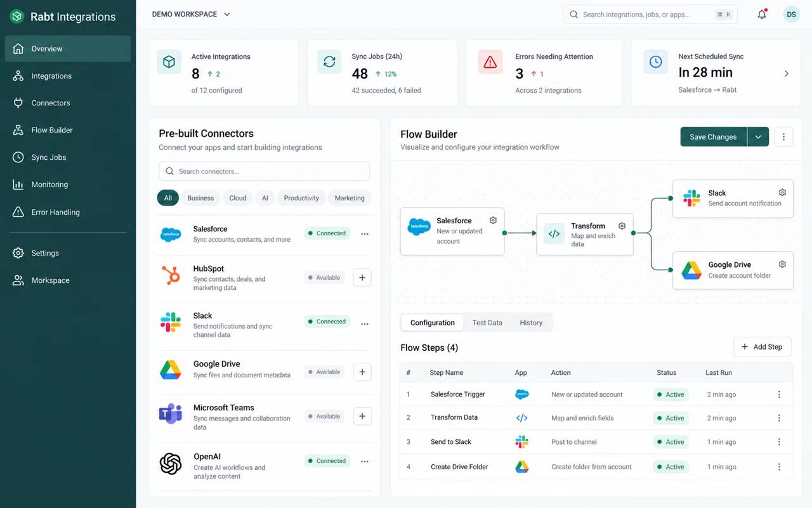This screenshot has height=508, width=812.
Task: Switch to the History tab
Action: pos(531,323)
